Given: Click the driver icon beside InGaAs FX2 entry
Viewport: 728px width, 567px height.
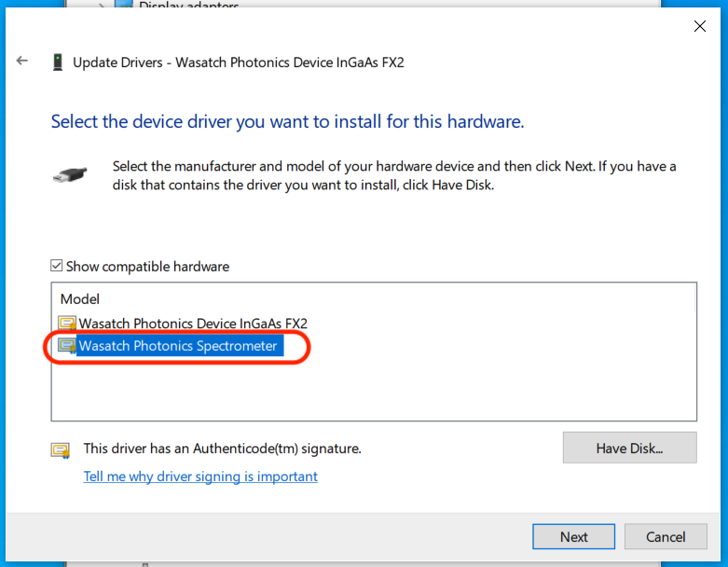Looking at the screenshot, I should click(x=67, y=324).
